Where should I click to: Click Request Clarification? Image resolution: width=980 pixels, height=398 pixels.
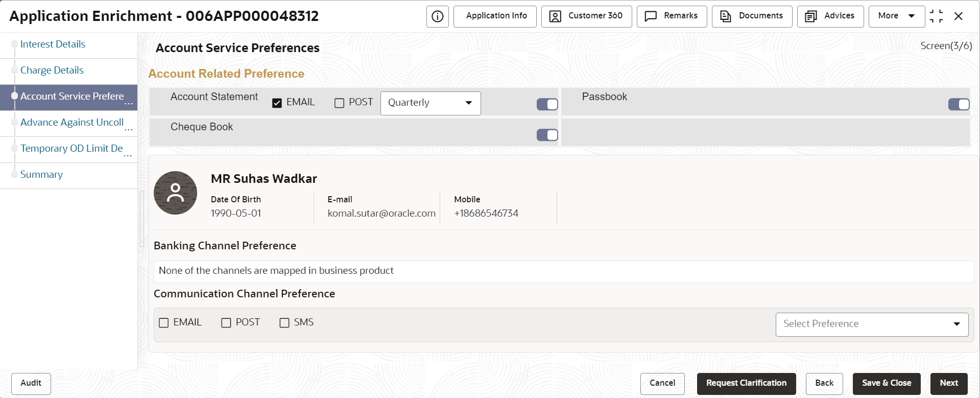pos(746,384)
